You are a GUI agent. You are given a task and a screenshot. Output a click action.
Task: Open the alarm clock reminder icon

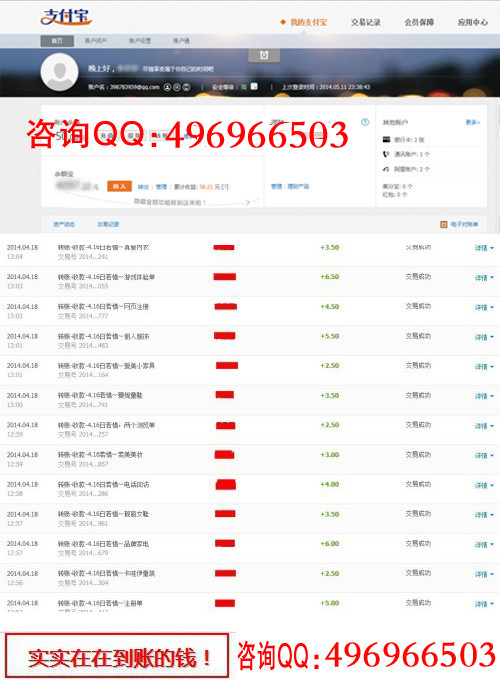pos(264,55)
